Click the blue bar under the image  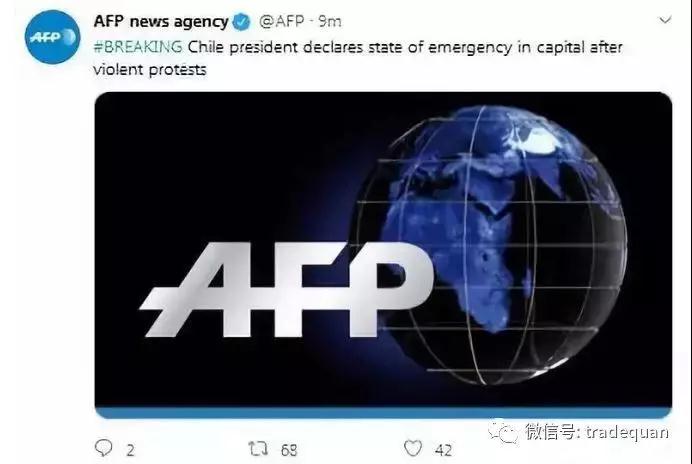(383, 412)
